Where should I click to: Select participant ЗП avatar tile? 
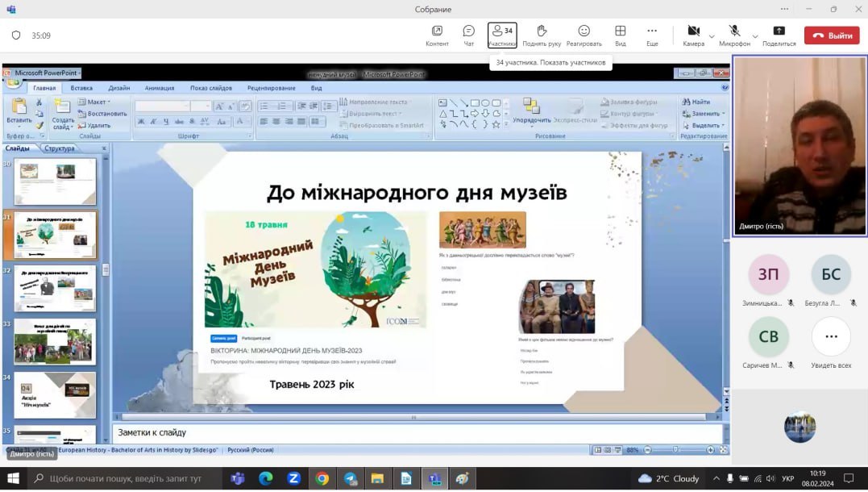[x=768, y=275]
